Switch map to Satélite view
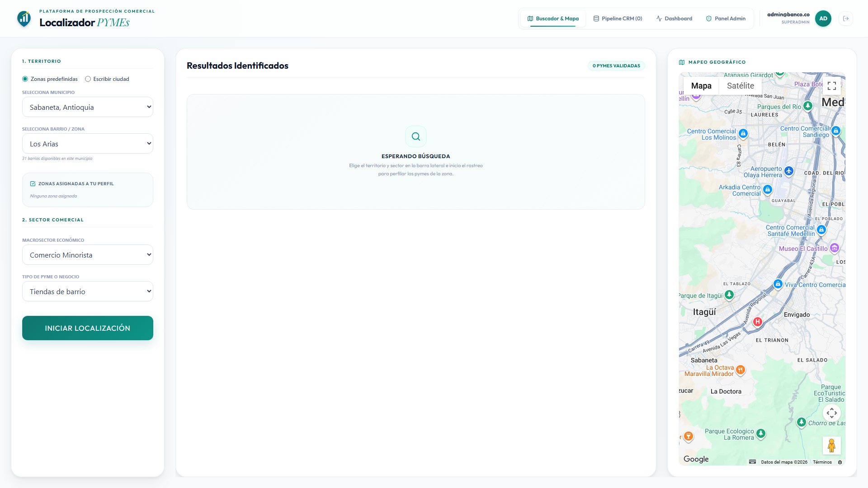The width and height of the screenshot is (868, 488). tap(740, 86)
